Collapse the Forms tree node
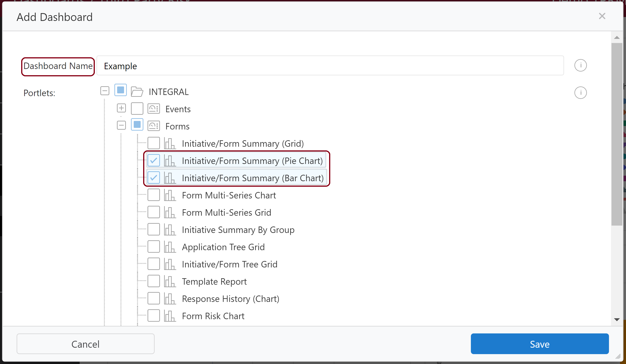Screen dimensions: 626x364 tap(121, 125)
